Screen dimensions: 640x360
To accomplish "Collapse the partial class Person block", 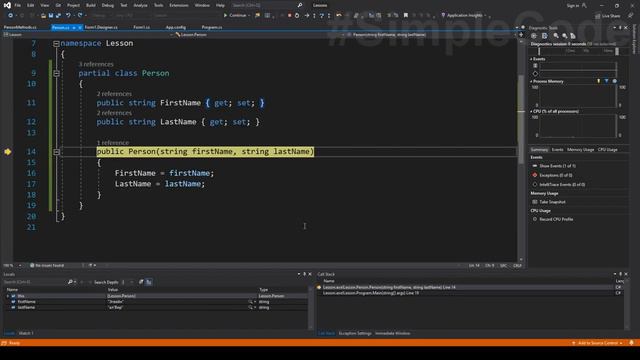I will pos(56,73).
